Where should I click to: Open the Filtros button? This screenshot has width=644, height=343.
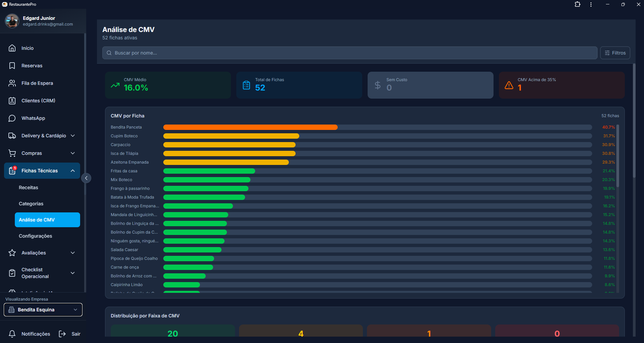[615, 53]
